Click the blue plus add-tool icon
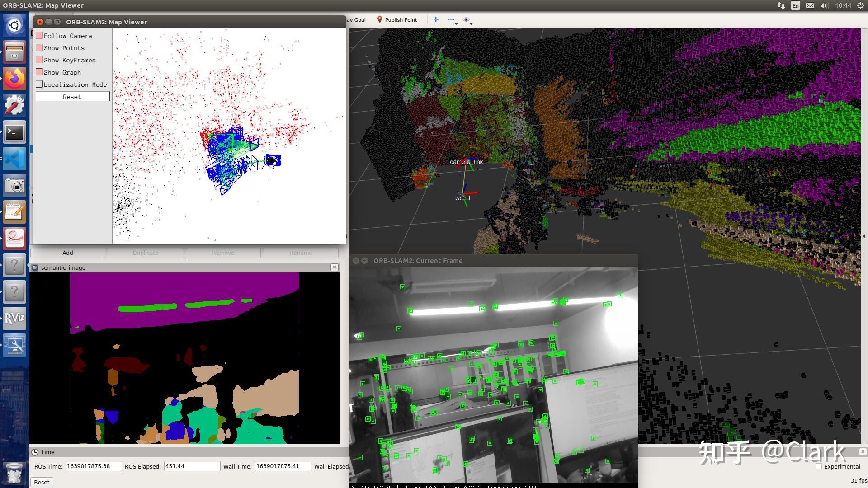This screenshot has height=488, width=868. (436, 19)
